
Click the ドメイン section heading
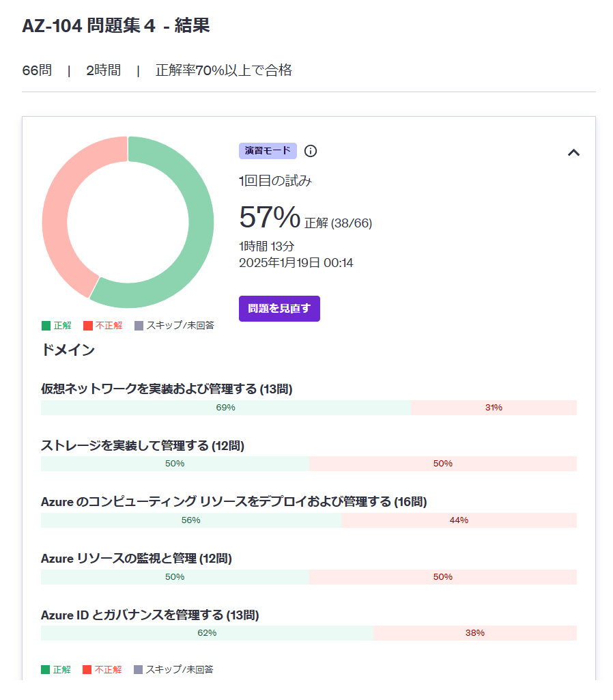point(68,350)
